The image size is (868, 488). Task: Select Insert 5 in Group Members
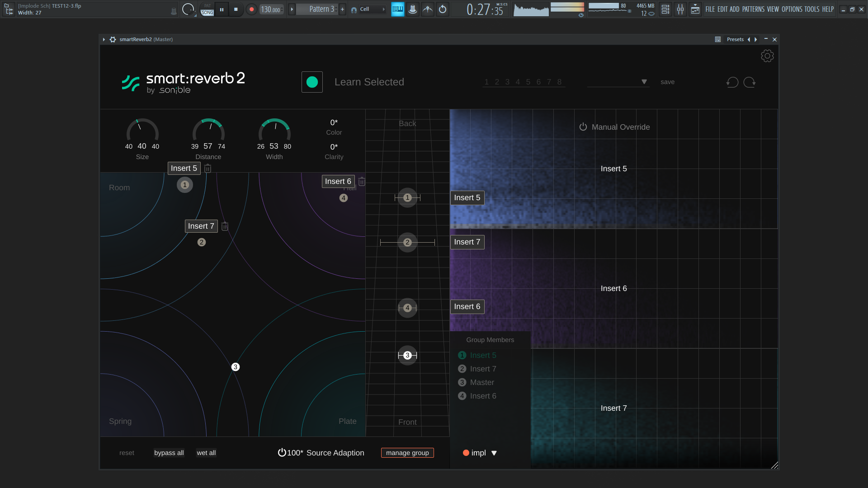point(477,355)
